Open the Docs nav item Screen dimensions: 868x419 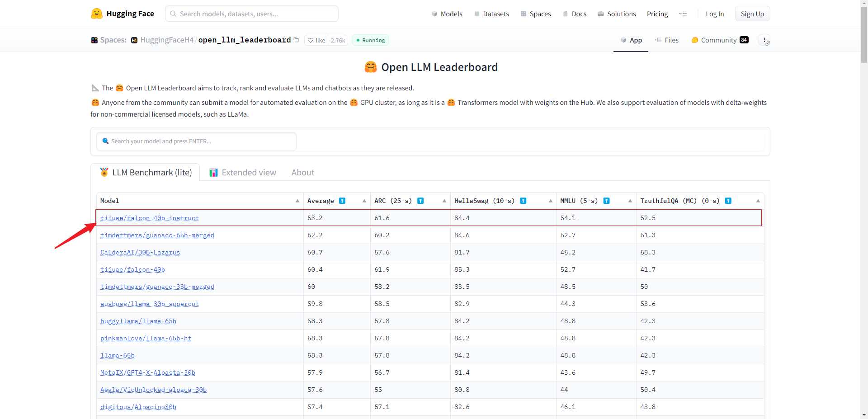[575, 14]
